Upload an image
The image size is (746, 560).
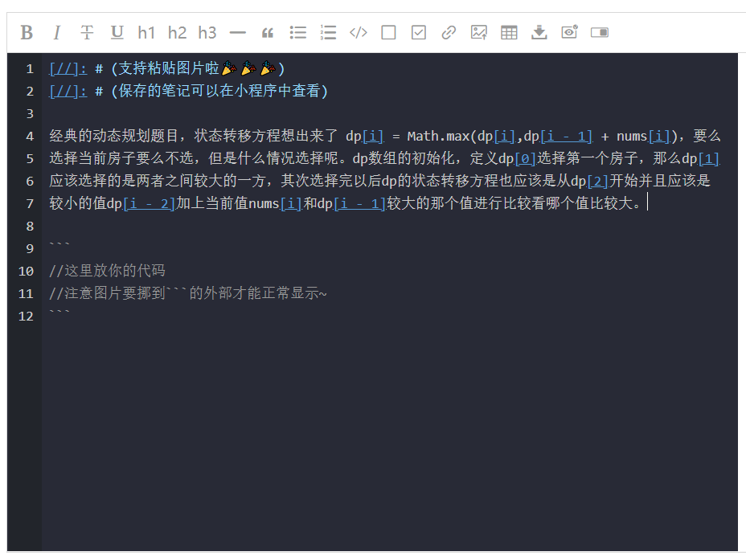tap(478, 32)
